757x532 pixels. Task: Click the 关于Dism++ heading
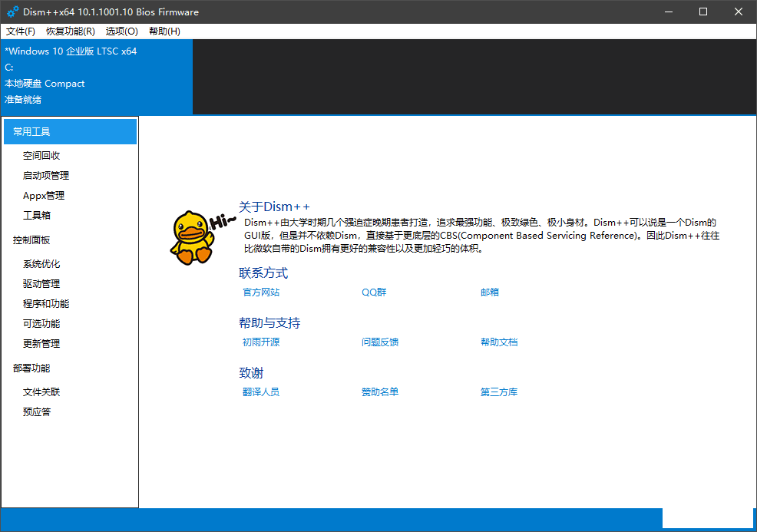(x=274, y=207)
